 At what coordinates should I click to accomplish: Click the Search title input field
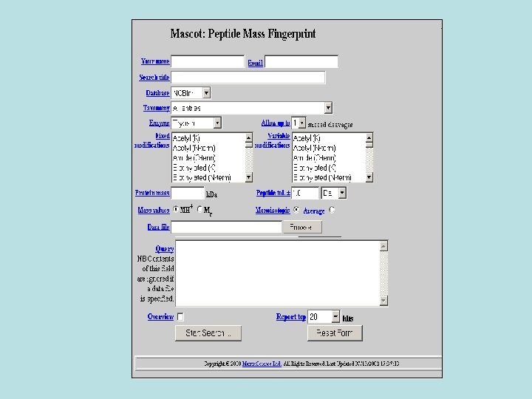[x=248, y=78]
